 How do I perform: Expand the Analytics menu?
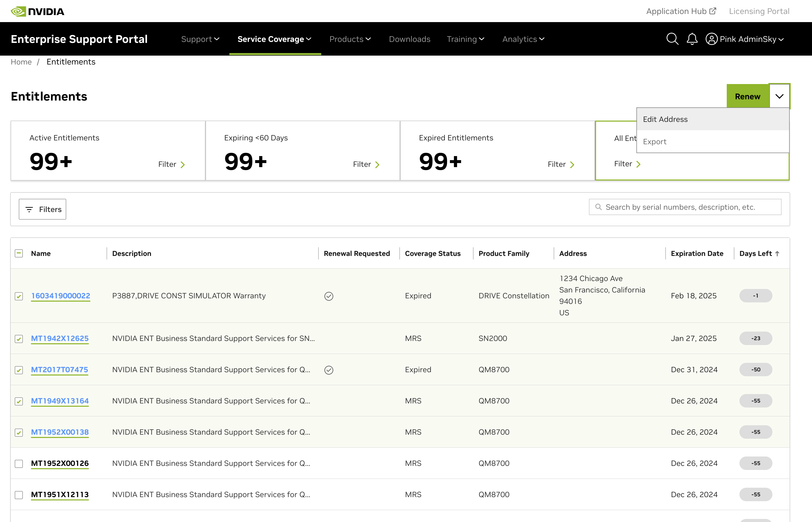(523, 39)
